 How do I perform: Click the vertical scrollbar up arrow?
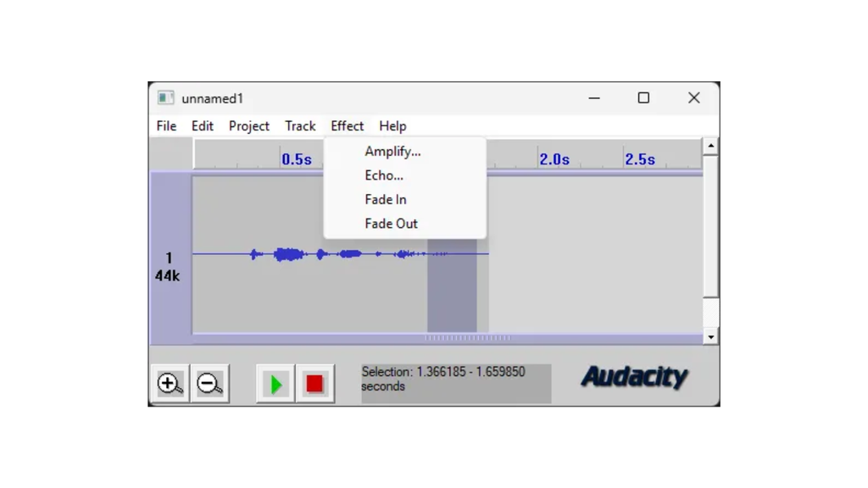711,146
